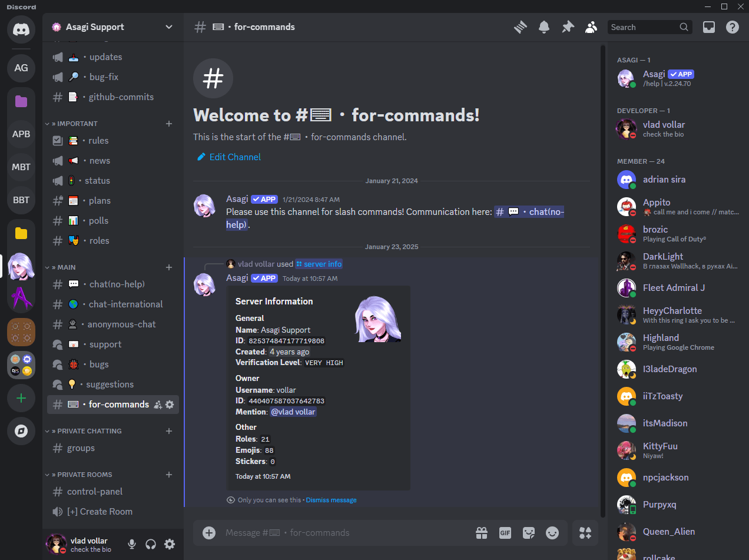This screenshot has height=560, width=749.
Task: Open the status channel
Action: [x=113, y=181]
